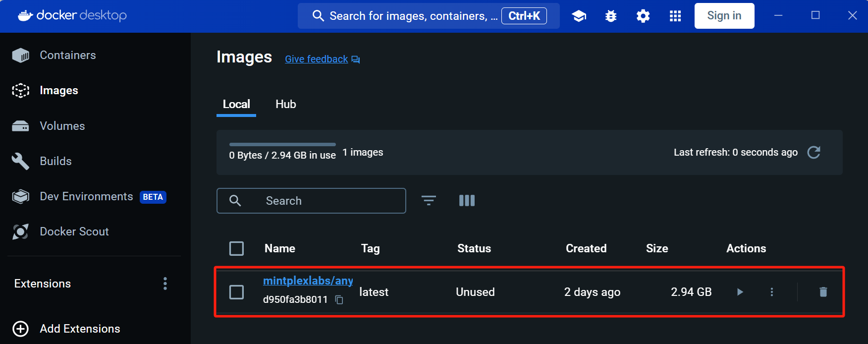Open the Extensions overflow menu
The width and height of the screenshot is (868, 344).
(165, 283)
